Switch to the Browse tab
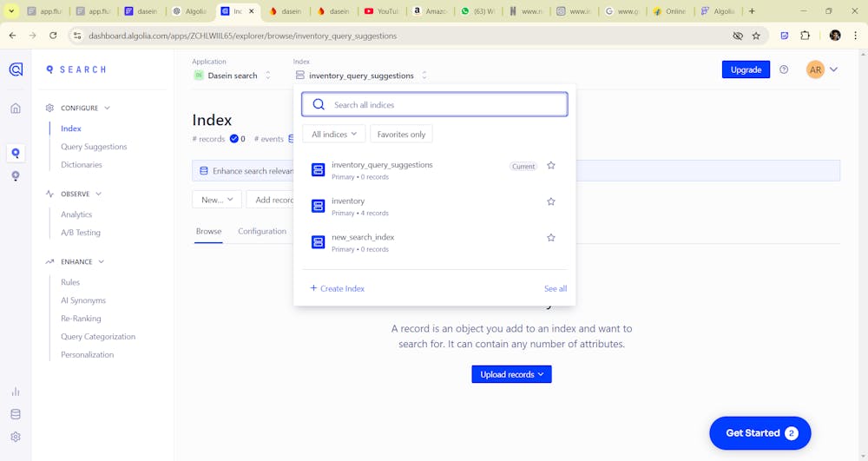 [x=208, y=231]
